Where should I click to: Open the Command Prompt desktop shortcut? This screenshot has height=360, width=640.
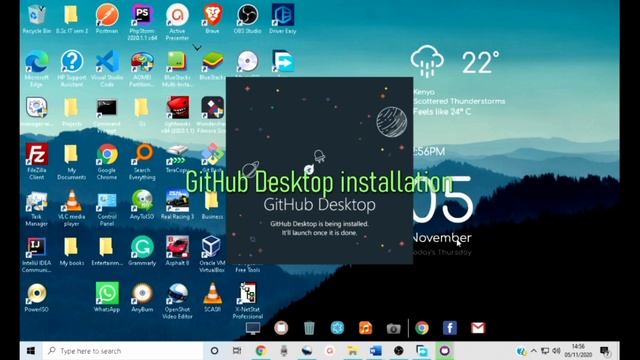pyautogui.click(x=107, y=115)
